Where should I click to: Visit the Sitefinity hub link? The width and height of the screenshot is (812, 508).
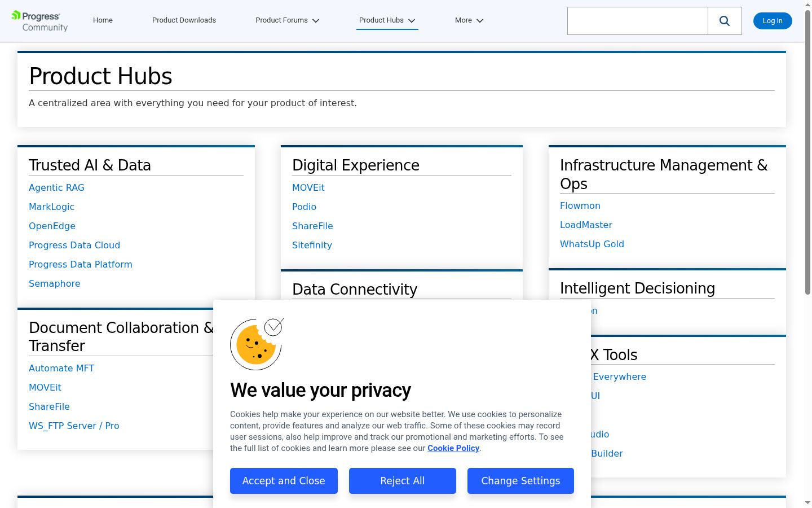coord(312,245)
